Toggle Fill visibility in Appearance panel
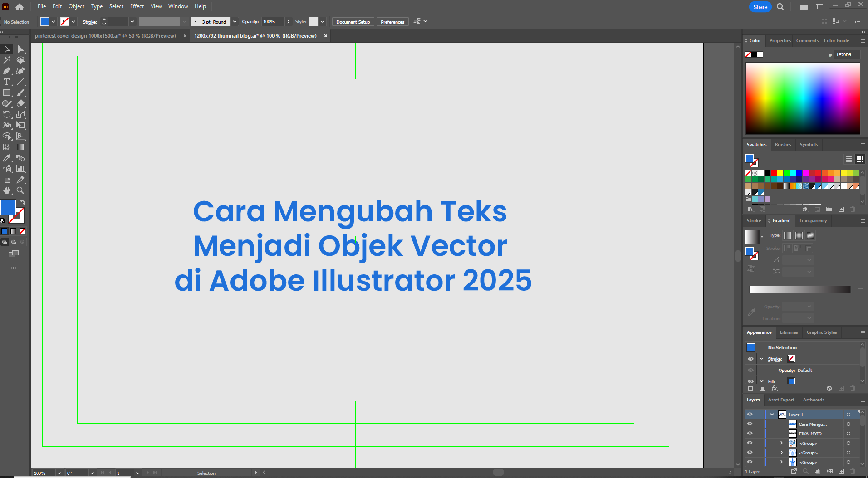 click(x=750, y=381)
